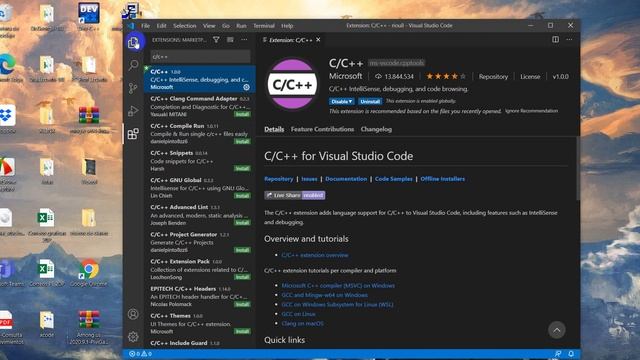The width and height of the screenshot is (640, 360).
Task: Open the Help menu
Action: [287, 26]
